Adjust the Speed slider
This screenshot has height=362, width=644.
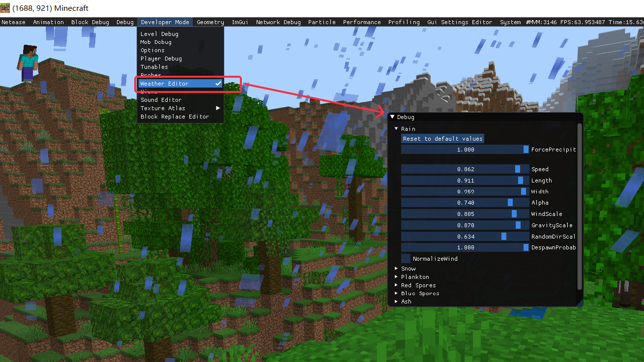pyautogui.click(x=465, y=169)
